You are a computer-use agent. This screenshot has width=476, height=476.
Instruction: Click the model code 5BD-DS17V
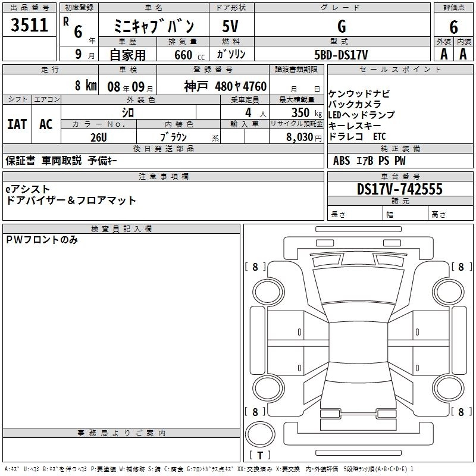[342, 54]
